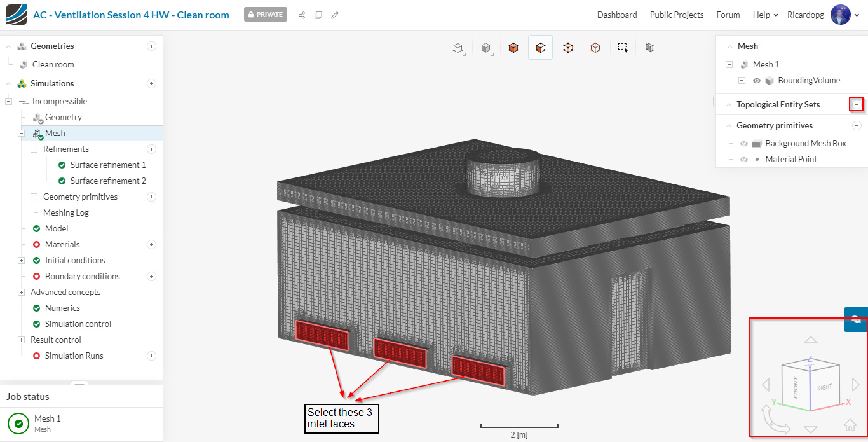Viewport: 868px width, 442px height.
Task: Click the mesh clip toolbar icon
Action: pyautogui.click(x=649, y=48)
